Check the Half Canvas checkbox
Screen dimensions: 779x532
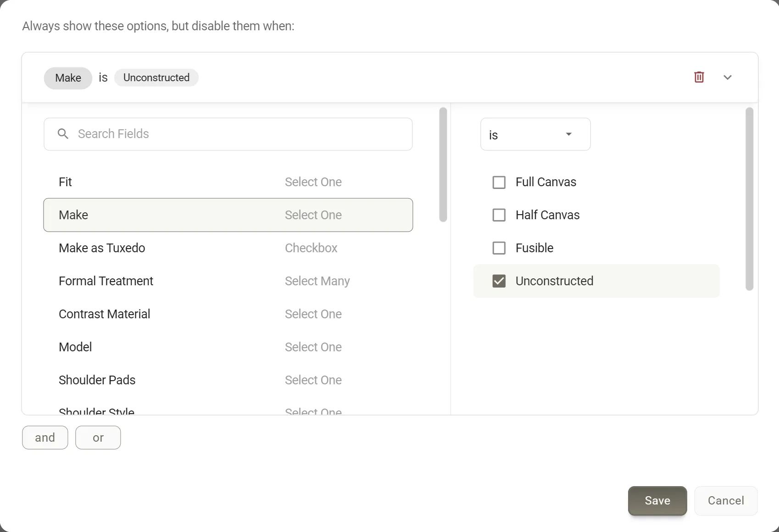(x=499, y=215)
